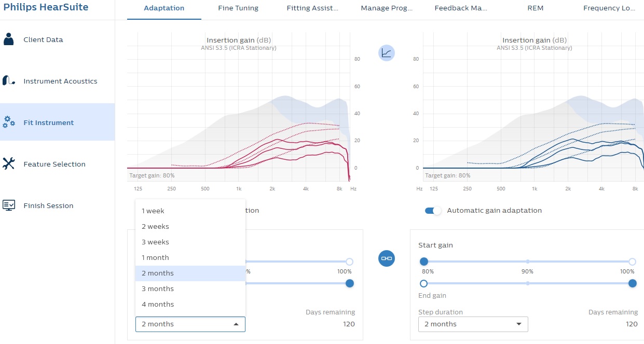The height and width of the screenshot is (344, 644).
Task: Select 2 weeks from the dropdown list
Action: coord(190,226)
